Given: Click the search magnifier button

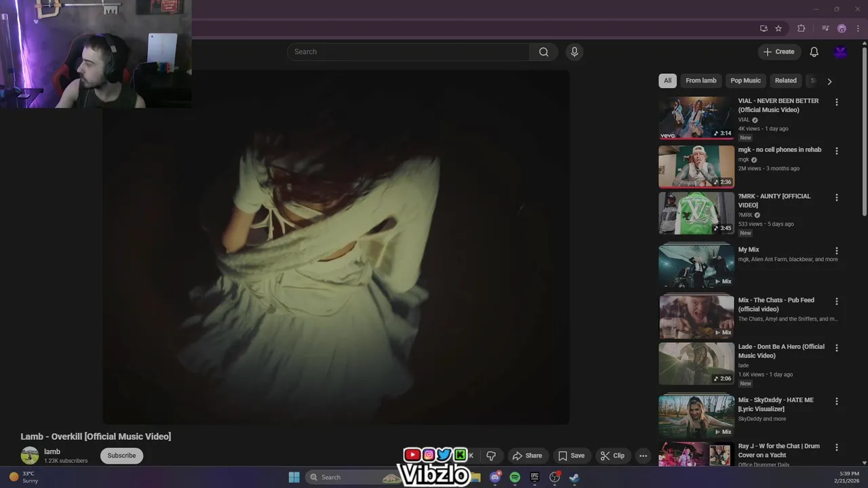Looking at the screenshot, I should [x=543, y=52].
